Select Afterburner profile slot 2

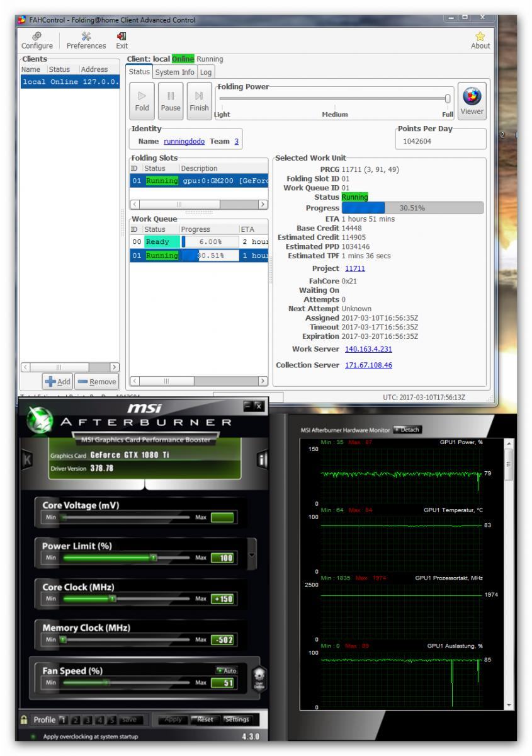pyautogui.click(x=75, y=719)
